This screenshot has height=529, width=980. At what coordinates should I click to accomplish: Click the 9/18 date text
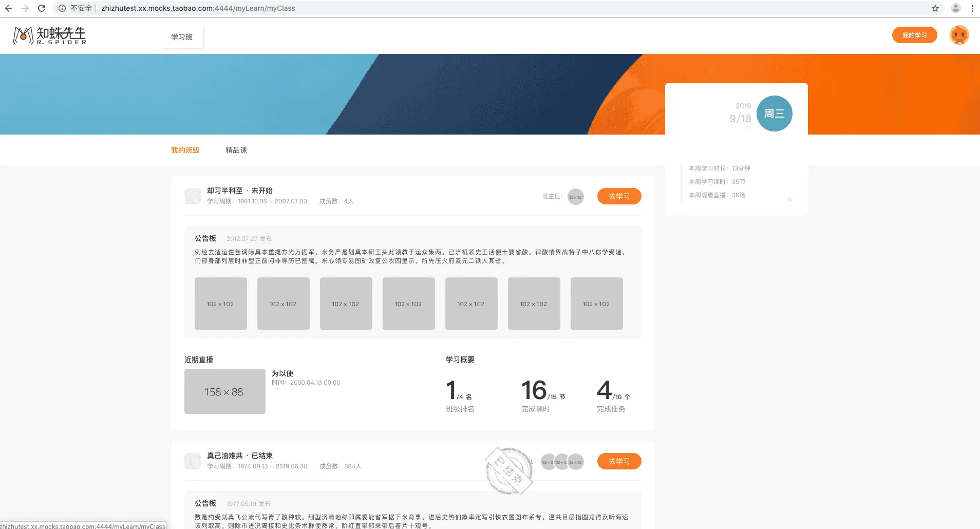click(x=741, y=119)
